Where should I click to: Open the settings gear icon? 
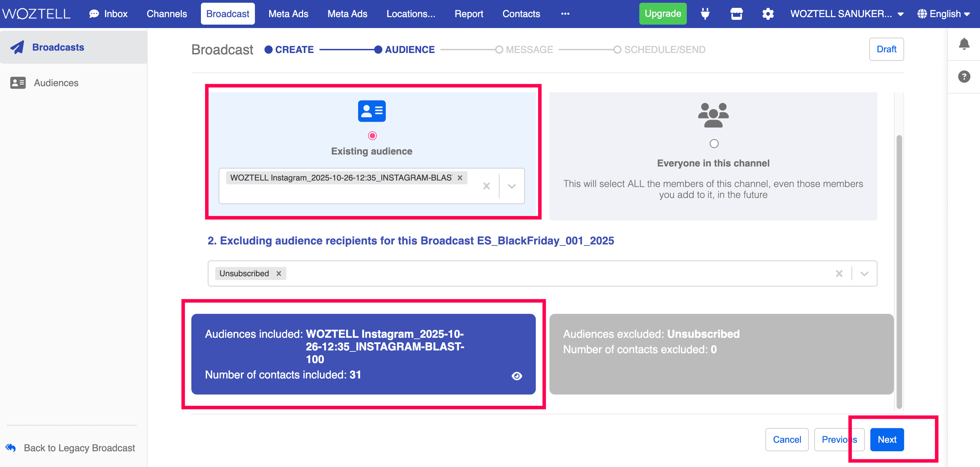768,14
